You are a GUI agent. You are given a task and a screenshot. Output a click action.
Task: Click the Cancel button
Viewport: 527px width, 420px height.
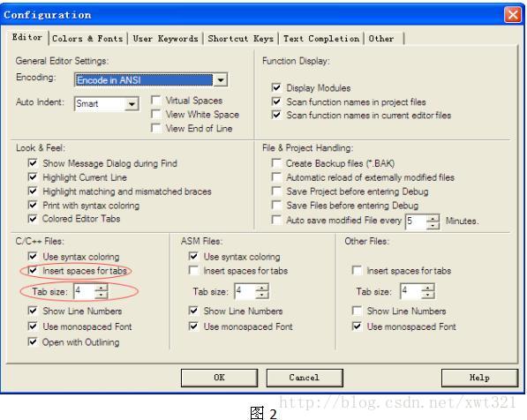(305, 378)
